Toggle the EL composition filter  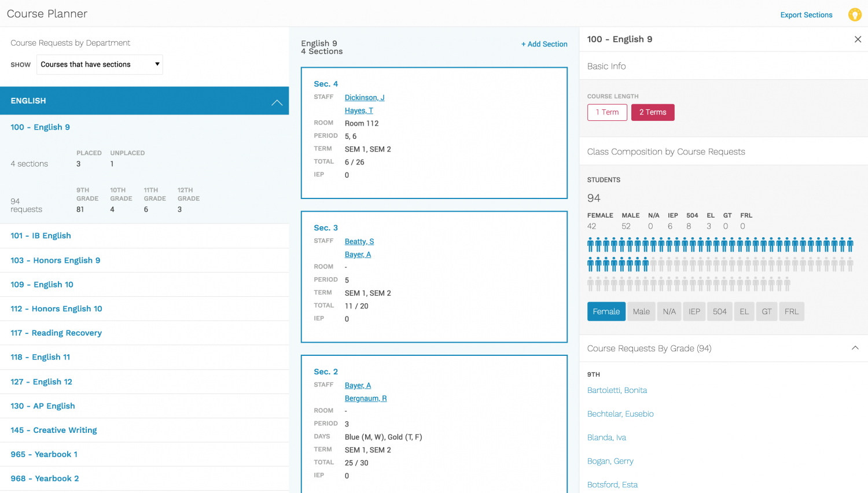click(x=744, y=311)
